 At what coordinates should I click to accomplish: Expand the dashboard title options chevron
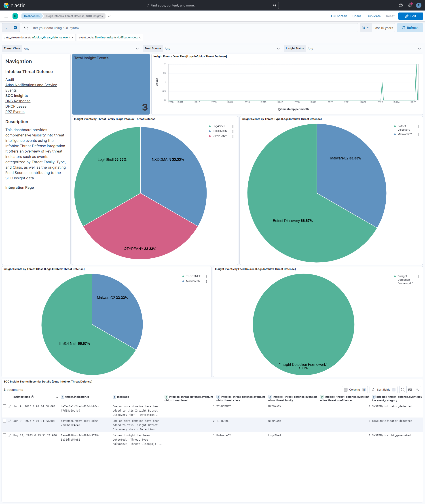(109, 16)
